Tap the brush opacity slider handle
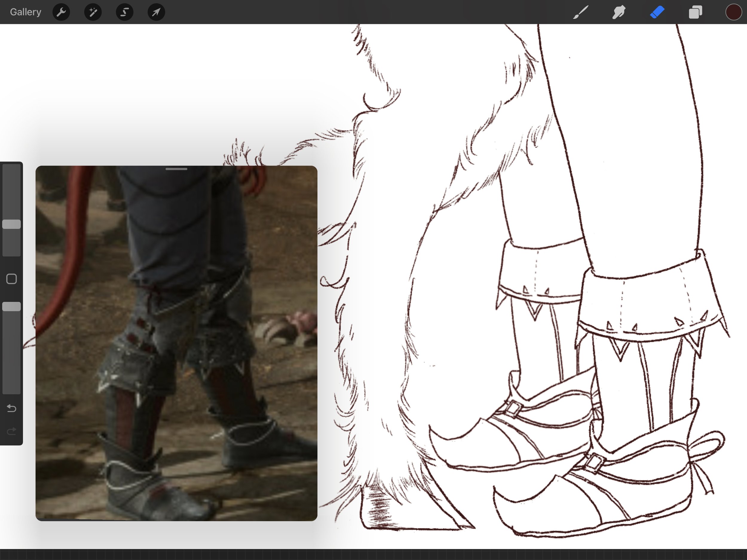The height and width of the screenshot is (560, 747). 11,307
